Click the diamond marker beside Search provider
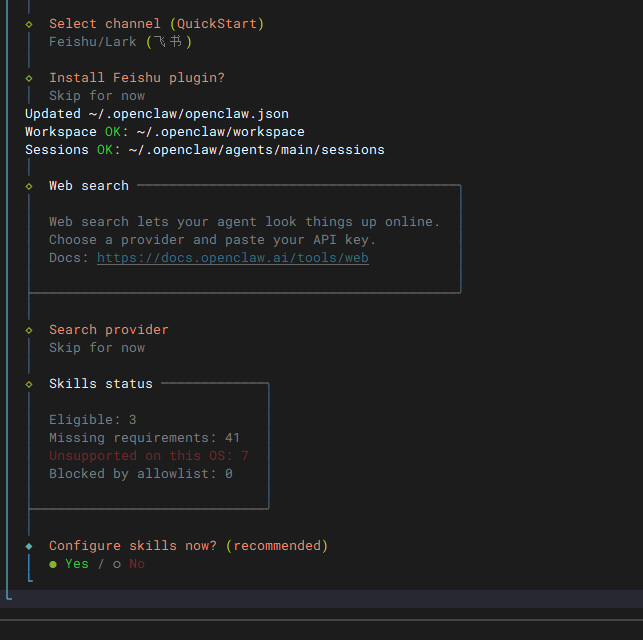The height and width of the screenshot is (640, 643). (x=29, y=330)
